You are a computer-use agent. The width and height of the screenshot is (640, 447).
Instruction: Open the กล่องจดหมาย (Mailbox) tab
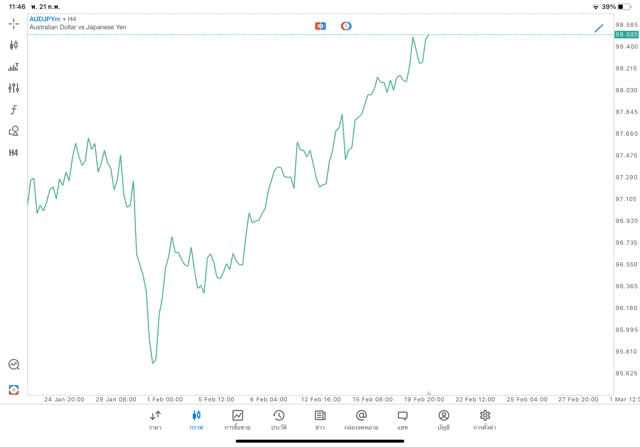coord(361,419)
